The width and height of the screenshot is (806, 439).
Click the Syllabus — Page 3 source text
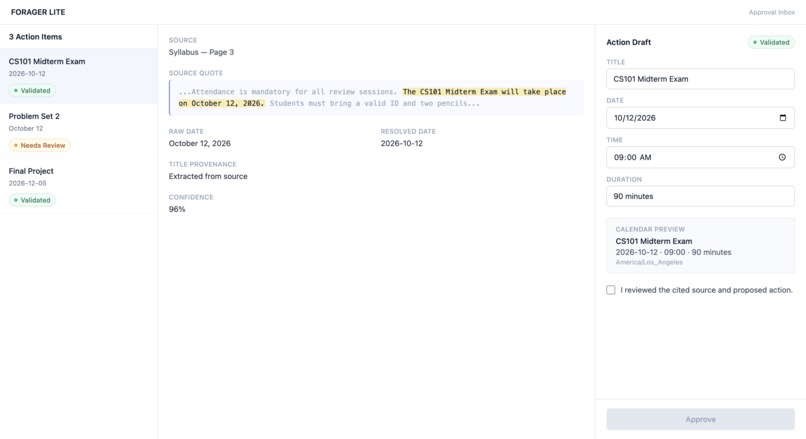point(201,52)
